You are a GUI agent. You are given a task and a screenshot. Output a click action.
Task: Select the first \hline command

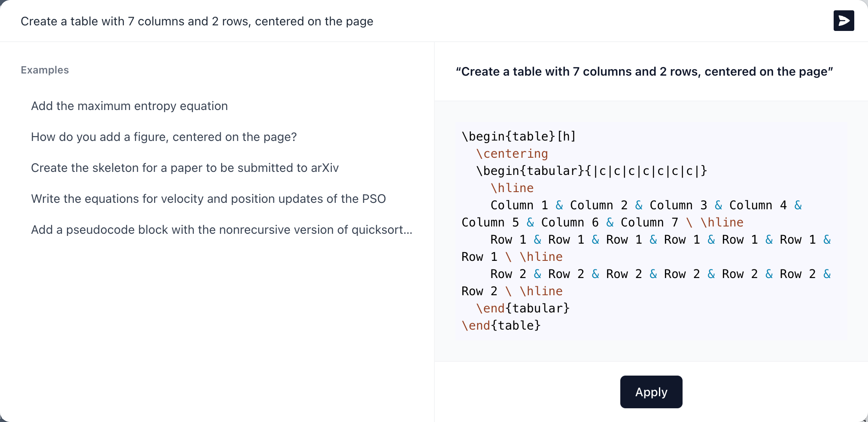[513, 188]
